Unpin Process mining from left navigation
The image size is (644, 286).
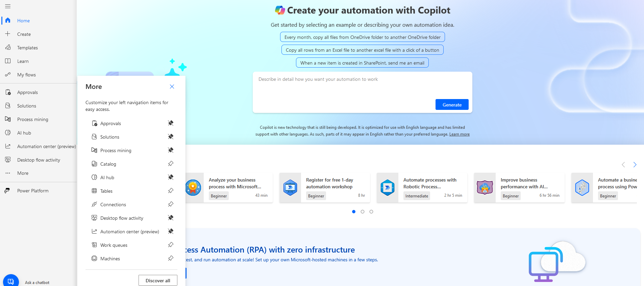(171, 150)
